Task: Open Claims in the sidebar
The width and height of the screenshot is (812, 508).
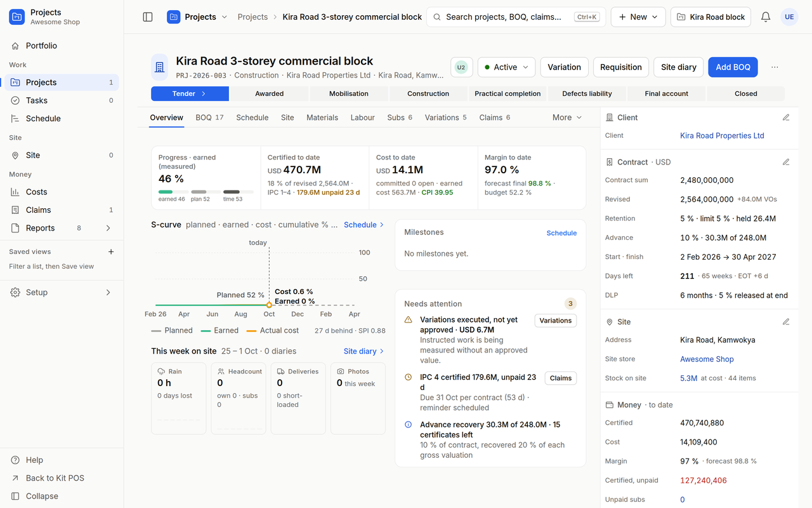Action: click(x=62, y=210)
